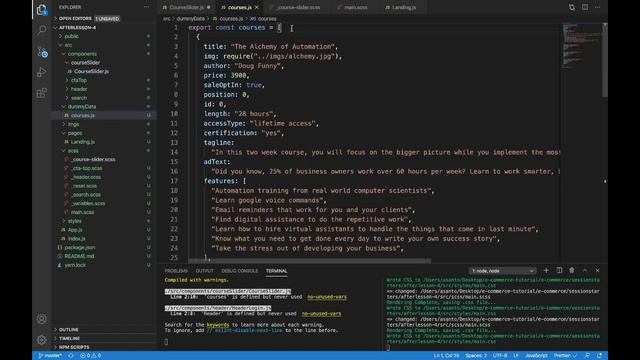The image size is (640, 360).
Task: Collapse the AFTERLESSON-4 project folder
Action: (77, 27)
